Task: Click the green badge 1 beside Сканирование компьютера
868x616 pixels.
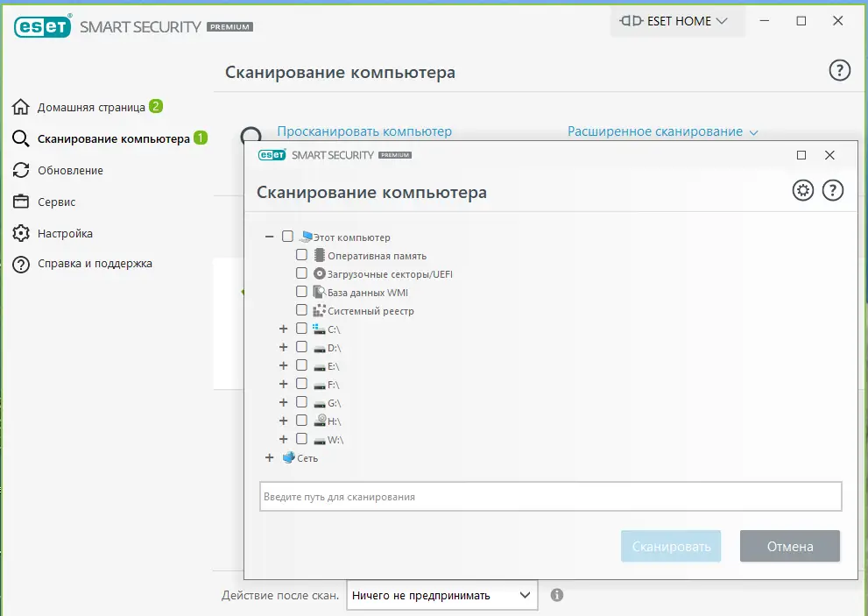Action: coord(201,138)
